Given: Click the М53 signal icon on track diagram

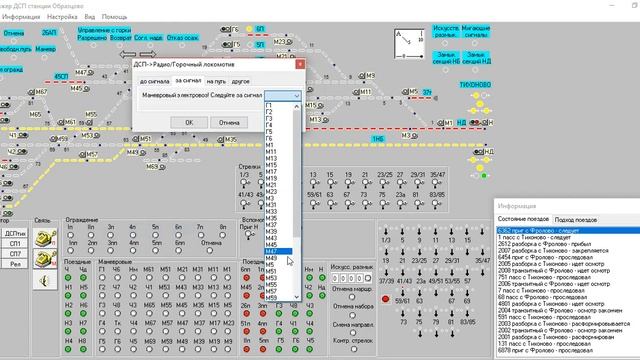Looking at the screenshot, I should click(x=97, y=136).
